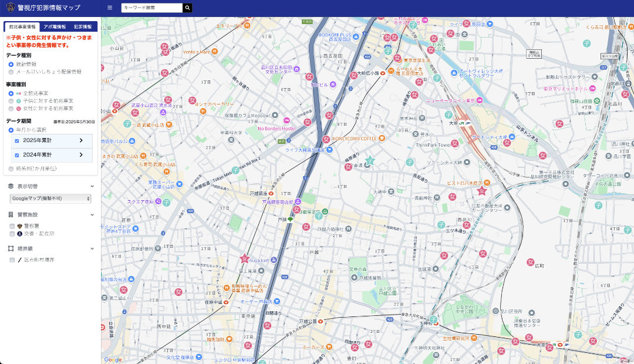Select the 統計情報 radio button
The image size is (634, 364).
[11, 65]
